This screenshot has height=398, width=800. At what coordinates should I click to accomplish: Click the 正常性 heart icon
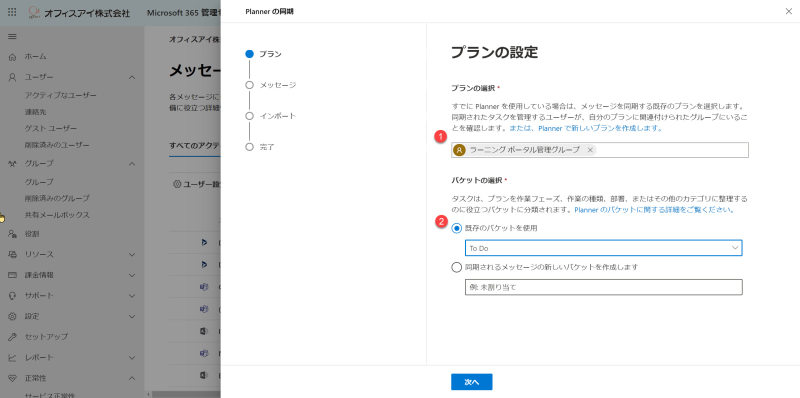pos(13,378)
